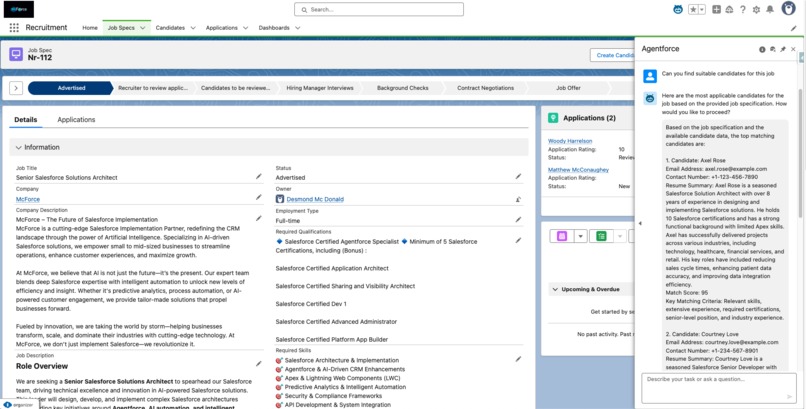Open the Job Specs navigation tab
The image size is (806, 409).
pos(121,28)
